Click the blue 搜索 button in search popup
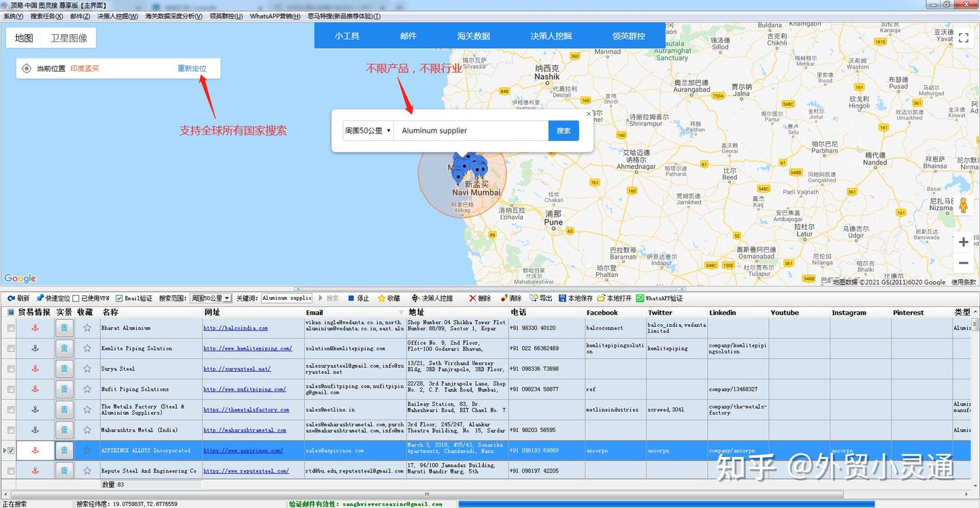The width and height of the screenshot is (980, 508). [563, 131]
